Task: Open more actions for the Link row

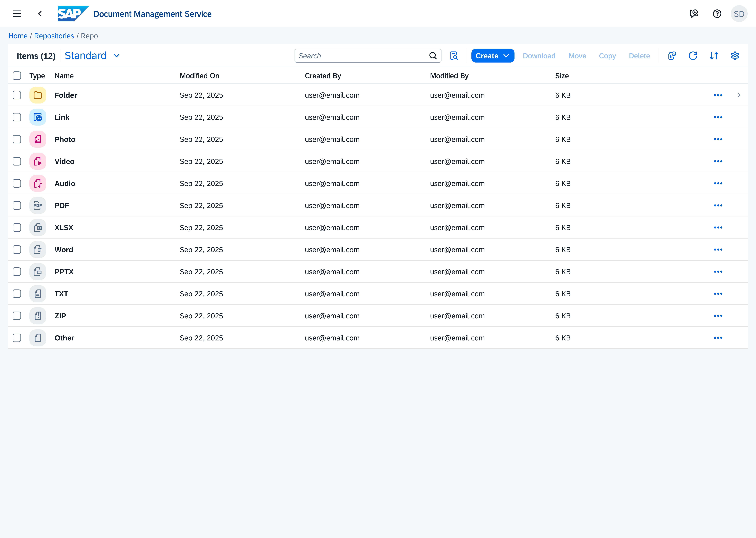Action: [x=718, y=117]
